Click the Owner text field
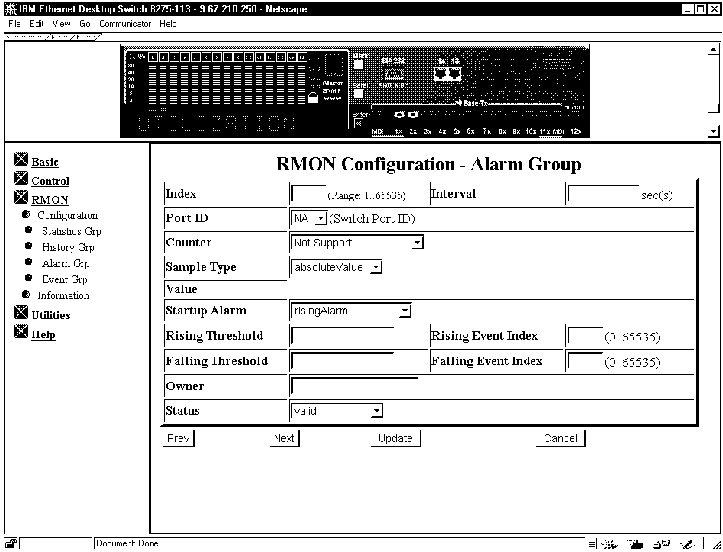Viewport: 723px width, 552px height. (354, 386)
